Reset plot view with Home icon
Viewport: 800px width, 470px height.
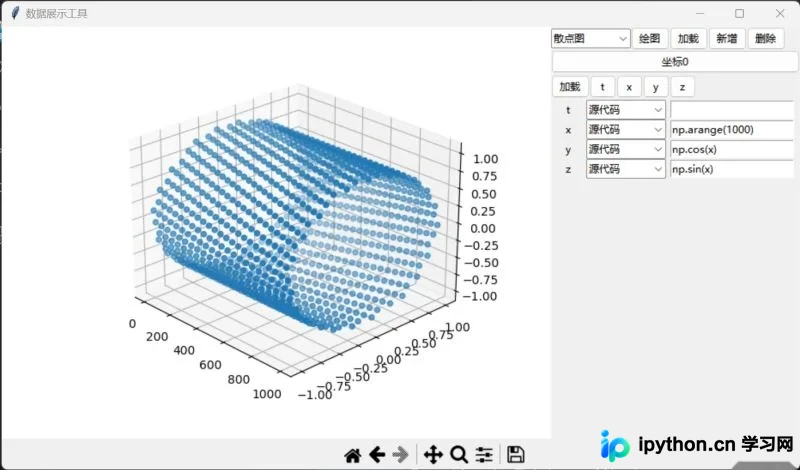[x=353, y=454]
